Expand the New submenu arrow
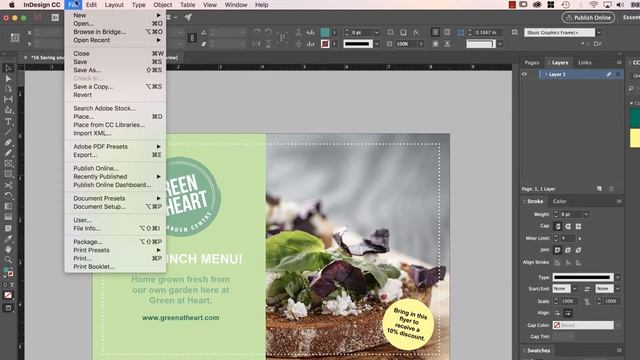640x360 pixels. [x=159, y=15]
